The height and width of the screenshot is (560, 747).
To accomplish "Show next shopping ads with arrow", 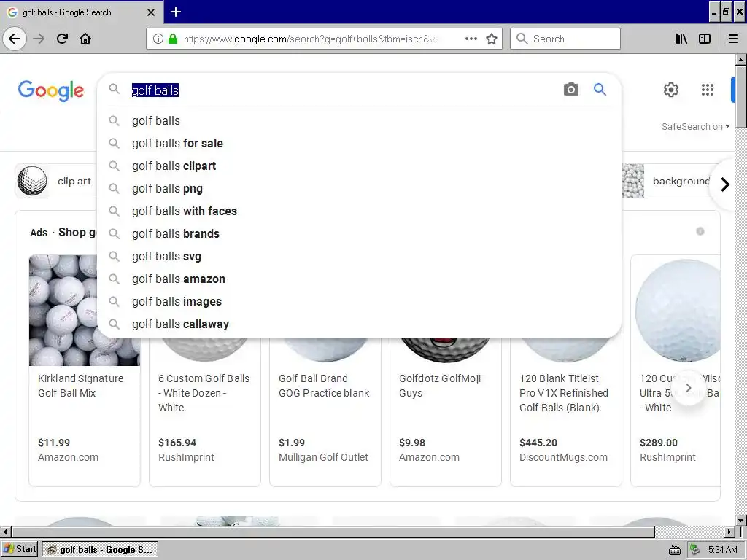I will (x=689, y=388).
